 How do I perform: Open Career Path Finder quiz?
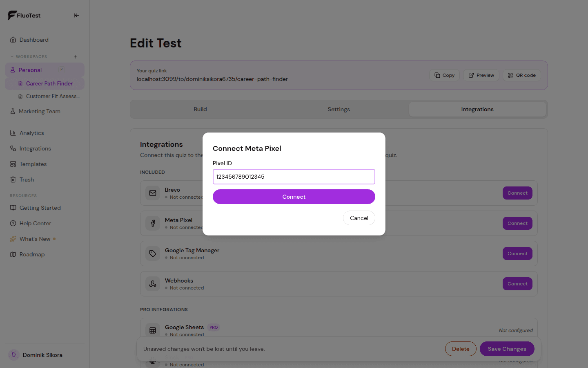45,83
